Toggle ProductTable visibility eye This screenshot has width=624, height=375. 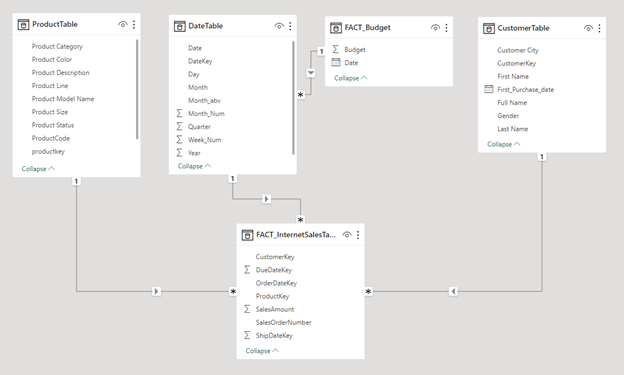pyautogui.click(x=123, y=25)
